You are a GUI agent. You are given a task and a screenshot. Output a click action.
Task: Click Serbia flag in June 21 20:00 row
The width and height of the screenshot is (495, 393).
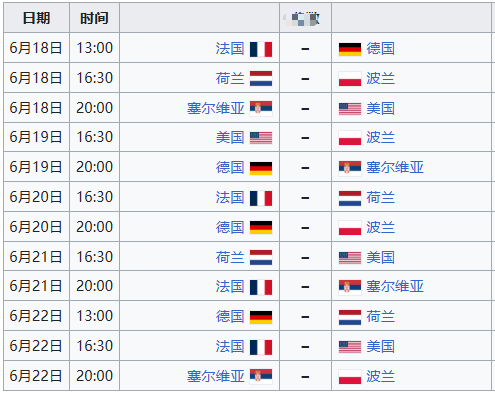click(x=350, y=287)
